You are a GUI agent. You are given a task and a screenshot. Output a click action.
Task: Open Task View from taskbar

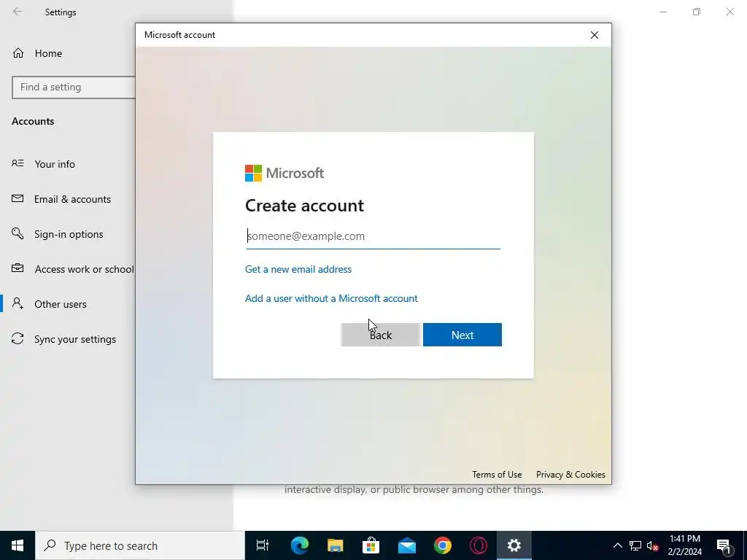263,545
